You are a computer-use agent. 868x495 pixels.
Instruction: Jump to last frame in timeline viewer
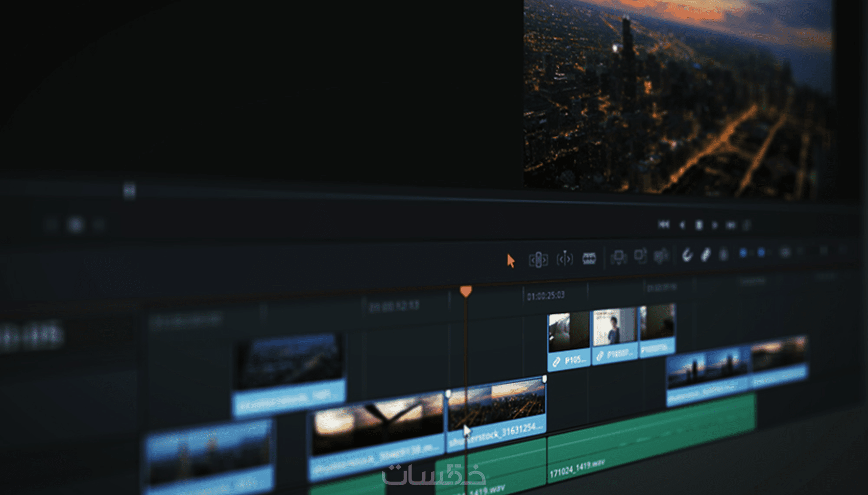pos(731,225)
